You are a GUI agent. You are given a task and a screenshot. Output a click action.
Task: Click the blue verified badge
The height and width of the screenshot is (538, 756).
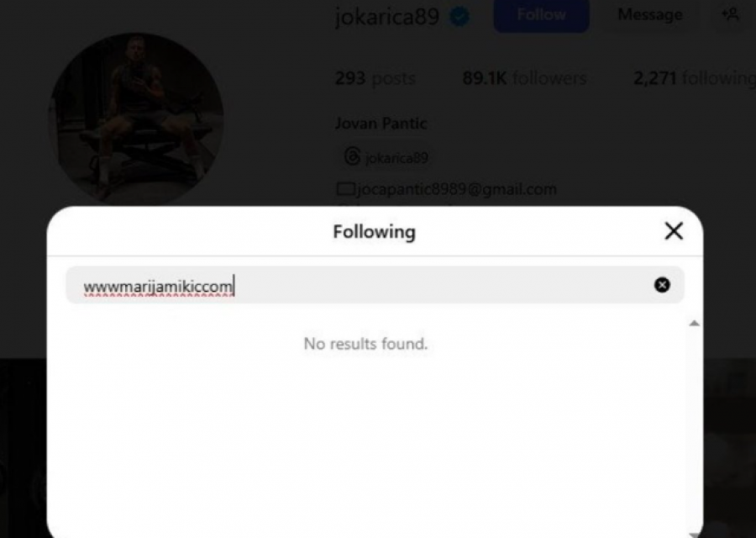(459, 16)
